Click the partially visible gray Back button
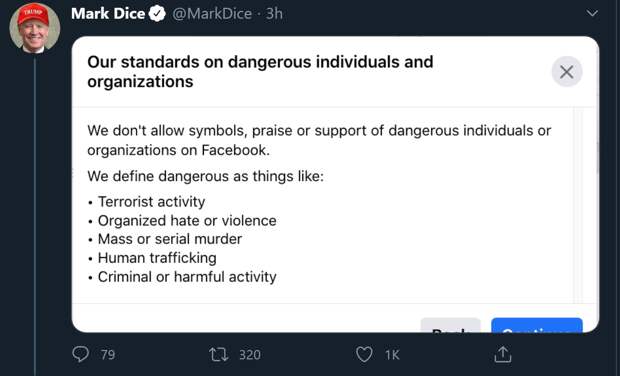The image size is (620, 376). 450,325
